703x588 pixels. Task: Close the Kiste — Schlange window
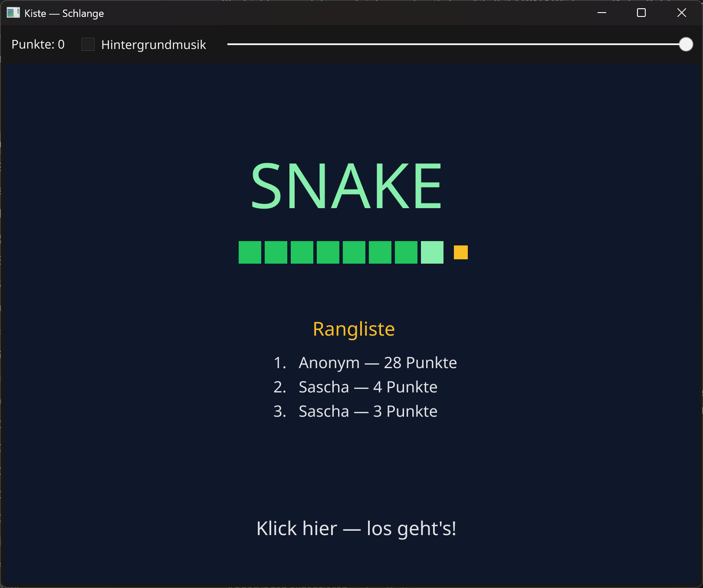682,13
